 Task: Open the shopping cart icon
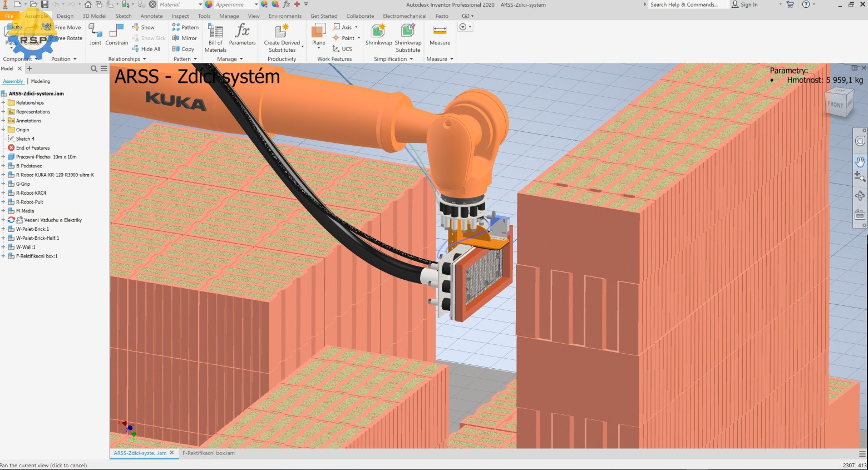coord(790,4)
